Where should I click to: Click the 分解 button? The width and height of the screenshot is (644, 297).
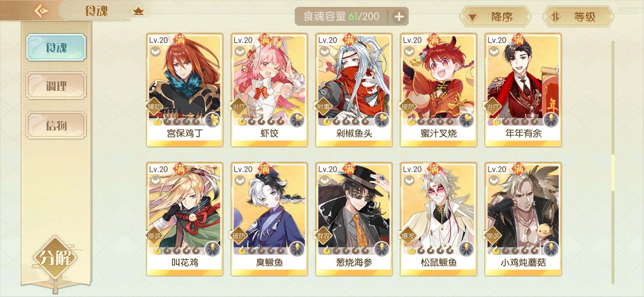point(55,258)
